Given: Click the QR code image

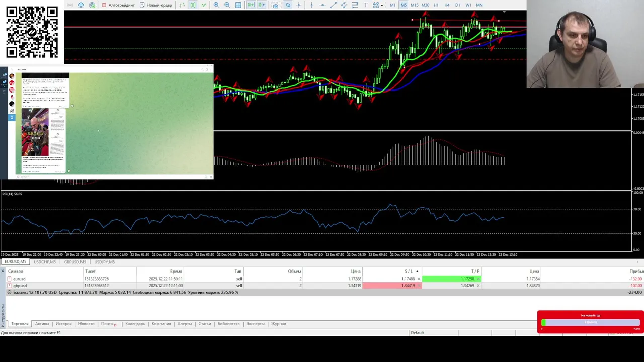Looking at the screenshot, I should (x=32, y=32).
